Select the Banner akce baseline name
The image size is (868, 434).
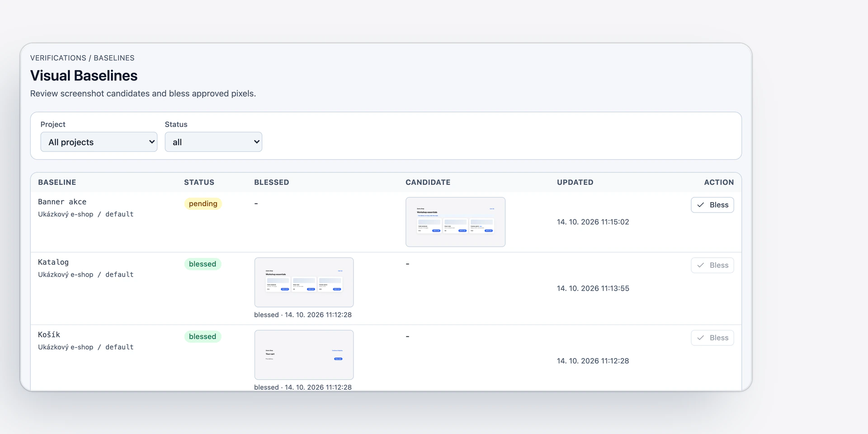[62, 202]
